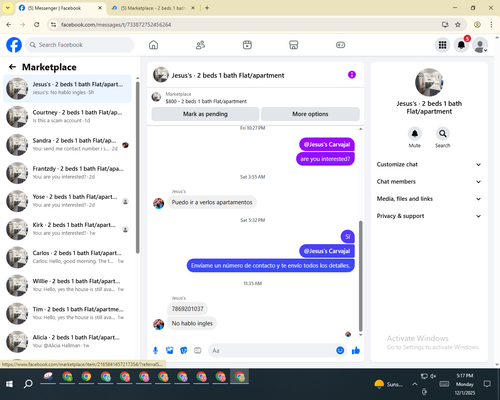Search in conversation magnifier icon
Image resolution: width=500 pixels, height=400 pixels.
click(x=443, y=134)
